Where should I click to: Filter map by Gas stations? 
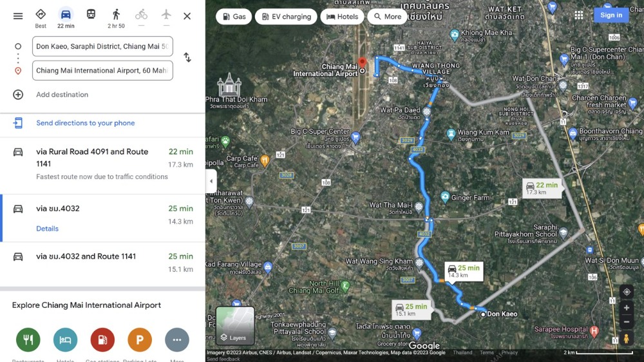234,17
